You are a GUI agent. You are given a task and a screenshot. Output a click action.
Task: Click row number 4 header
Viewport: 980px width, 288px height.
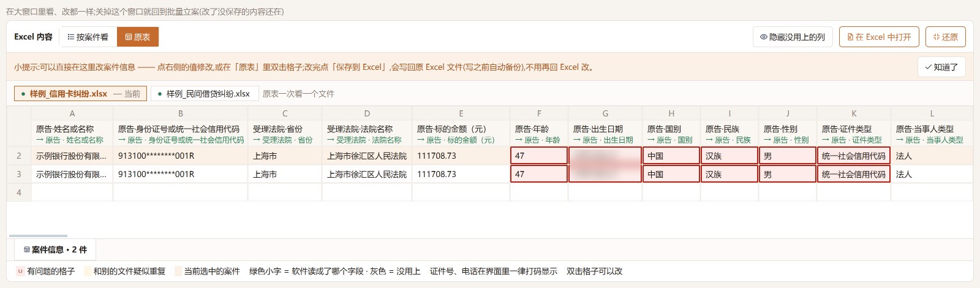(19, 192)
